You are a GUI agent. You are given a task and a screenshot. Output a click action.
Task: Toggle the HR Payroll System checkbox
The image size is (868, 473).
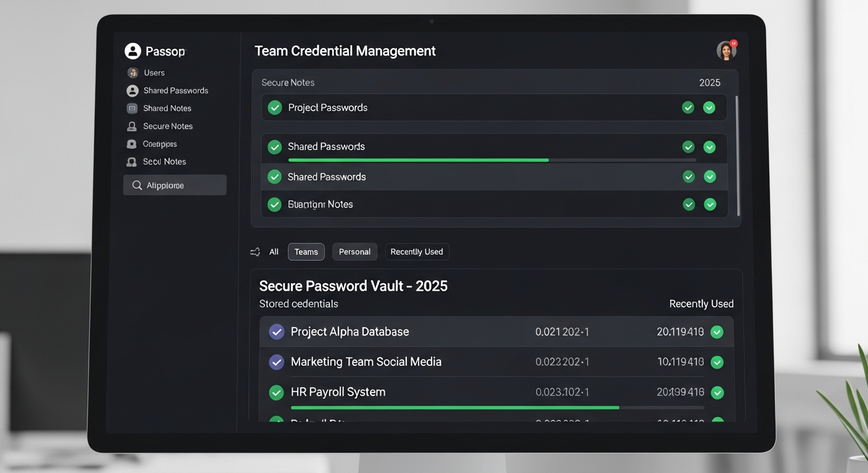point(277,392)
